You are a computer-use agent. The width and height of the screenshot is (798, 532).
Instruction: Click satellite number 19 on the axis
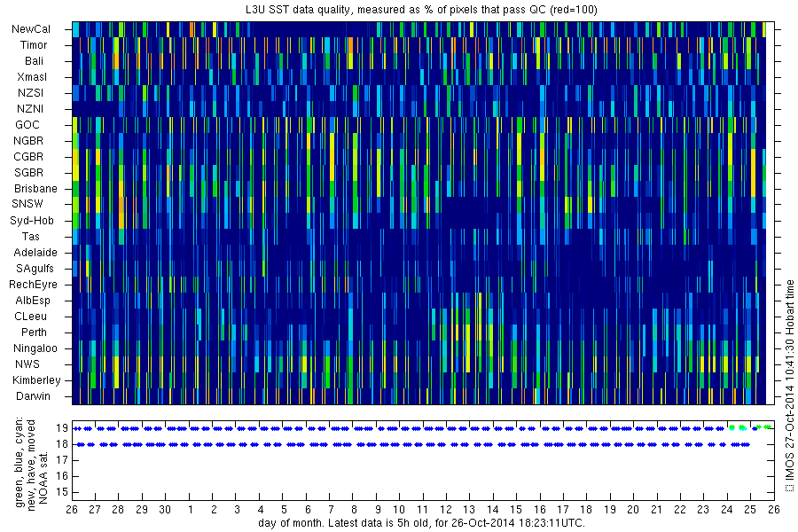(x=62, y=428)
